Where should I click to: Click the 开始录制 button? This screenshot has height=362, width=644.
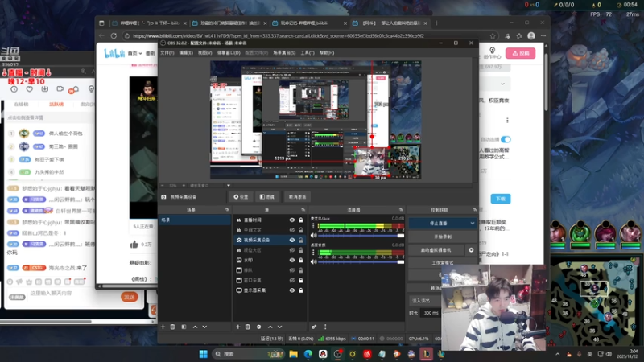pyautogui.click(x=442, y=237)
